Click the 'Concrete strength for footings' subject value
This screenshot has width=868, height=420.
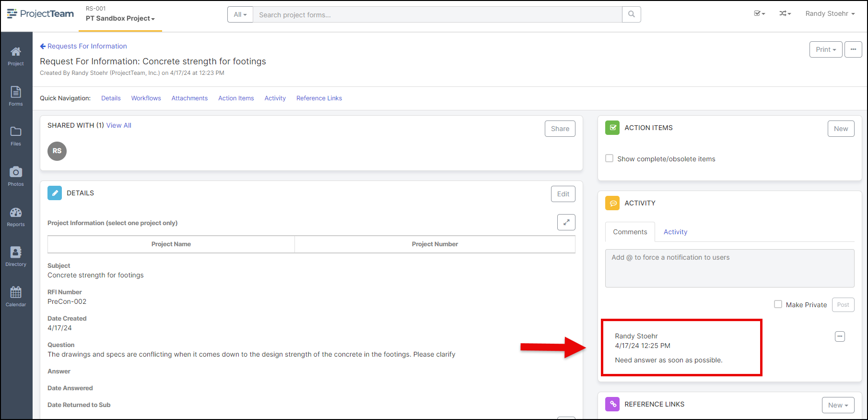[95, 275]
